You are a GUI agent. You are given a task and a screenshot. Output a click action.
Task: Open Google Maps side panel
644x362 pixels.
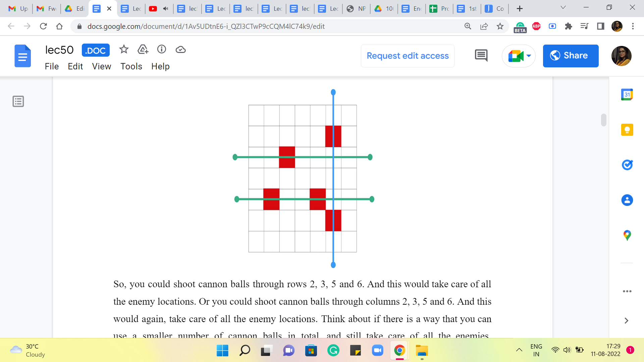(x=627, y=235)
